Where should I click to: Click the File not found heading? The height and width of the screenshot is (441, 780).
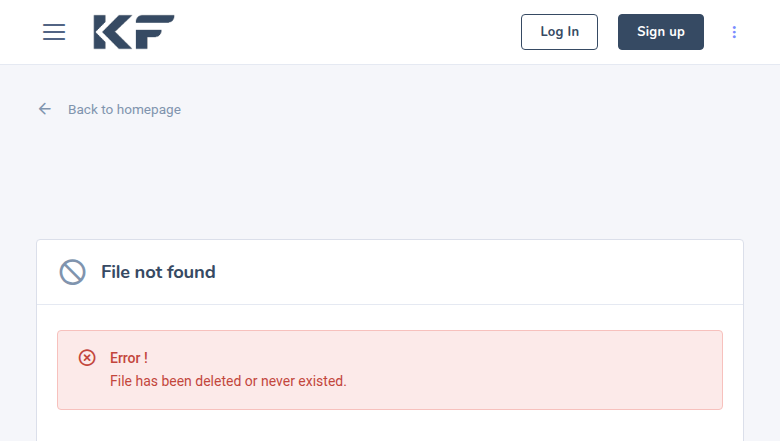158,272
